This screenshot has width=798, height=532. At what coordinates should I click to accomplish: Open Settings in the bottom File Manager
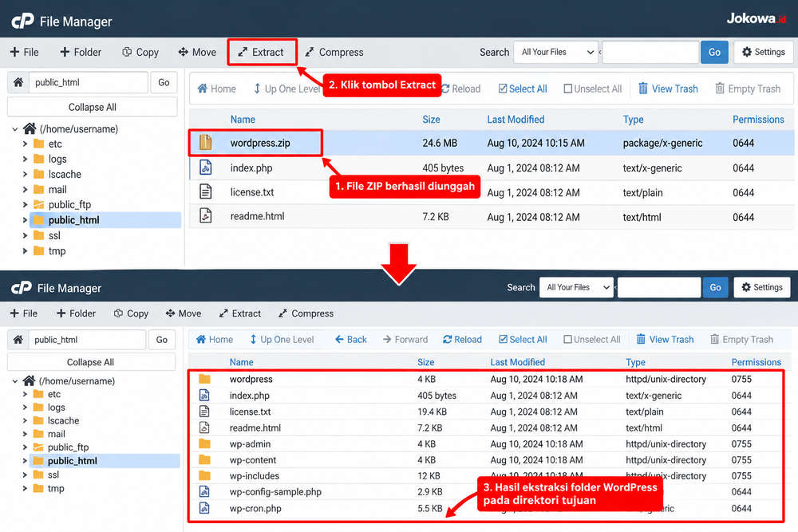tap(762, 287)
